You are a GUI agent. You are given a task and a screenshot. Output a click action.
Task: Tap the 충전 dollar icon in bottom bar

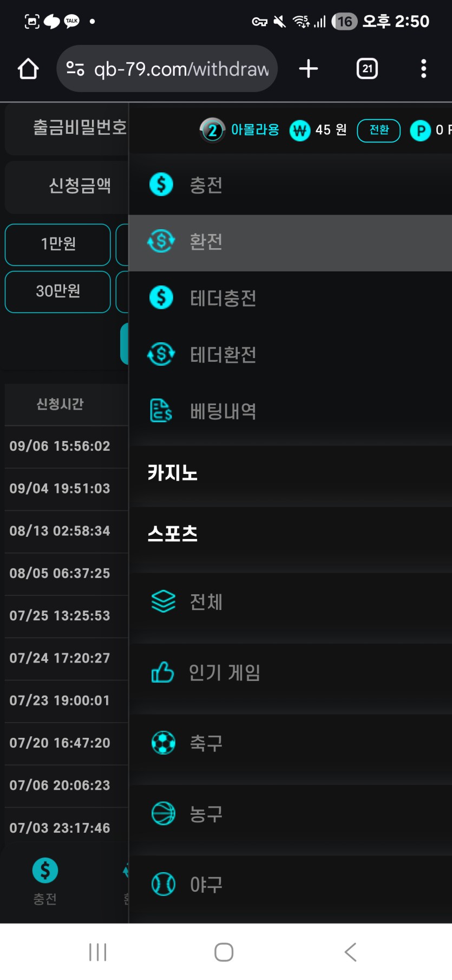(45, 871)
